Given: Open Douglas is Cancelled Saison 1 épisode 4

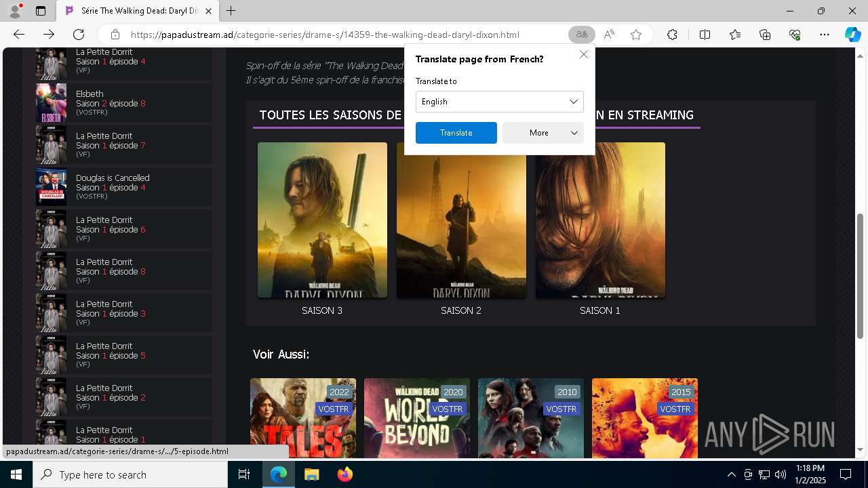Looking at the screenshot, I should coord(123,186).
